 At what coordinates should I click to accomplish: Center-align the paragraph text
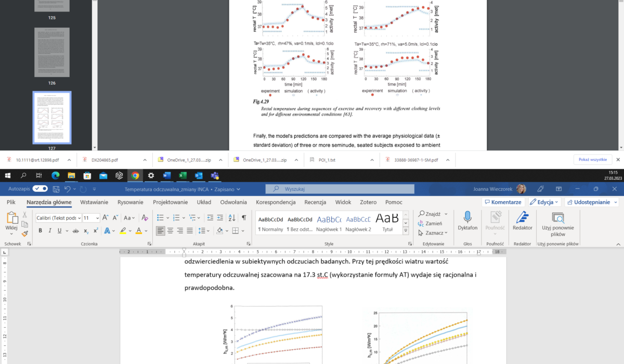pos(170,230)
